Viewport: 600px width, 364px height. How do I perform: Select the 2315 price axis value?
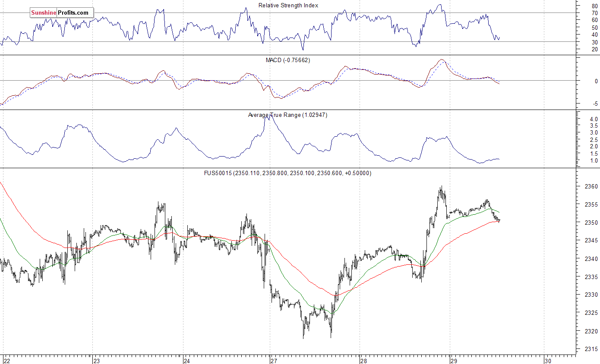coord(591,349)
